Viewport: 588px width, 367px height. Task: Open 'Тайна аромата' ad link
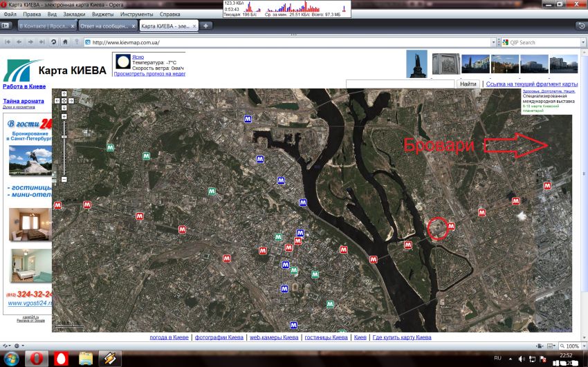click(x=24, y=101)
